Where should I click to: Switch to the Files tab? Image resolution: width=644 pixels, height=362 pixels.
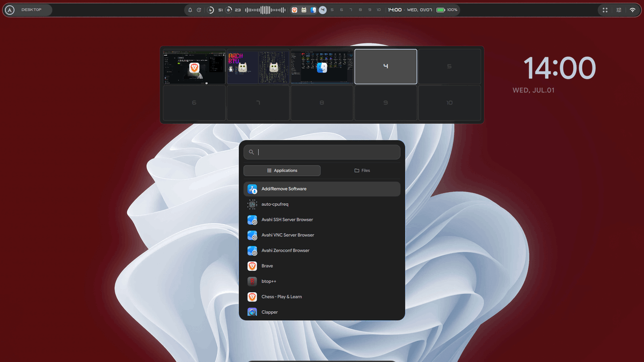point(362,171)
